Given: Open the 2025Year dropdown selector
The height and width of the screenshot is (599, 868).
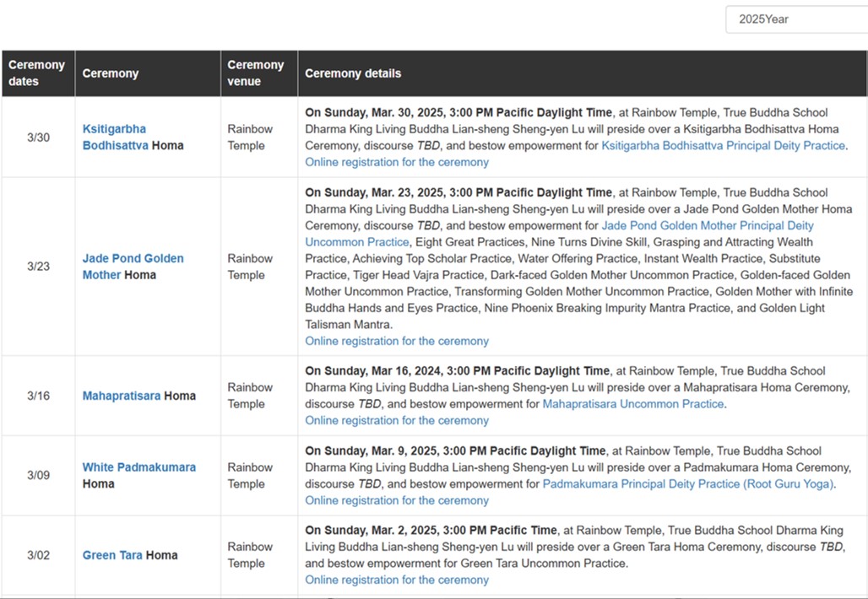Looking at the screenshot, I should point(797,19).
